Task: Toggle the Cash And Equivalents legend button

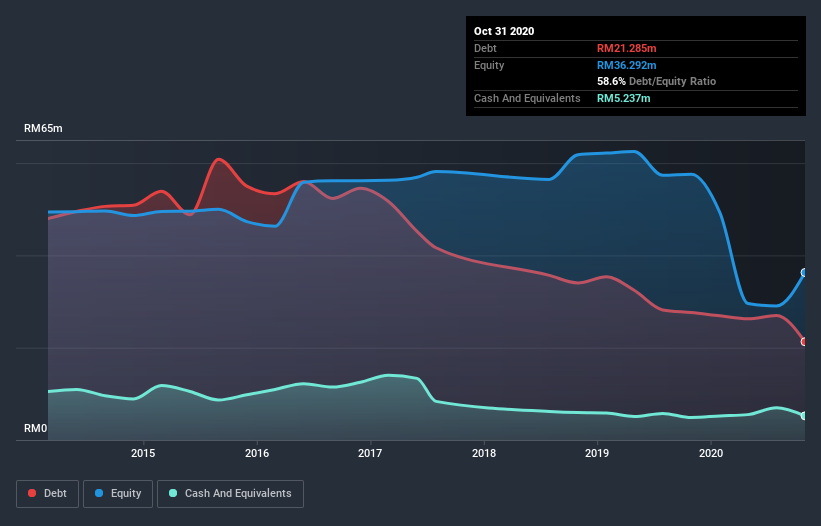Action: coord(230,494)
